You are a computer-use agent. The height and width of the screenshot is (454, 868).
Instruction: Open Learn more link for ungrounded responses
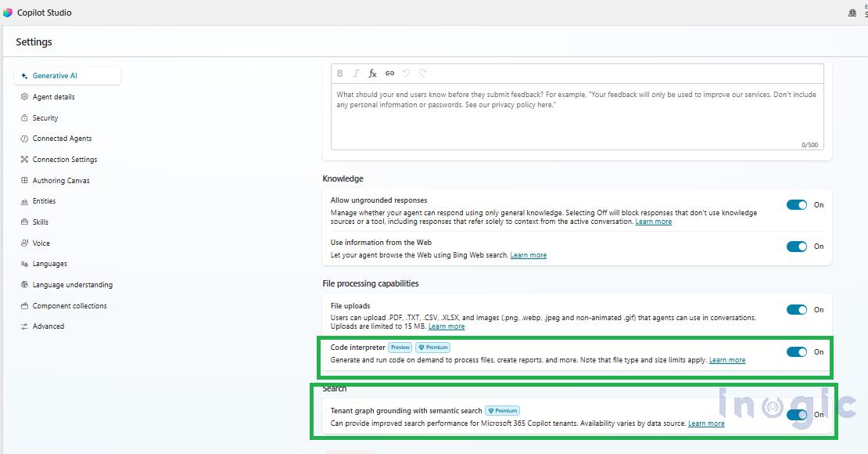click(653, 222)
